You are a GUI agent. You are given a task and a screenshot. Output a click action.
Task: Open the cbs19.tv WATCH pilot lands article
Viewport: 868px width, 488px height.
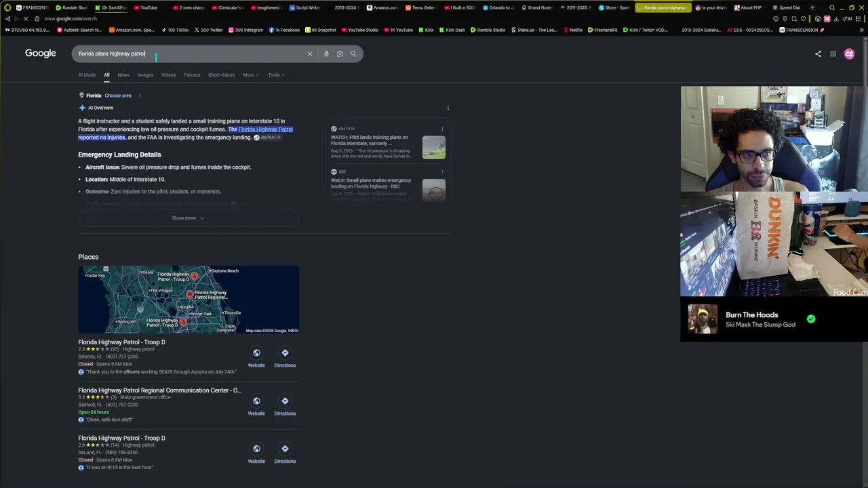coord(370,140)
